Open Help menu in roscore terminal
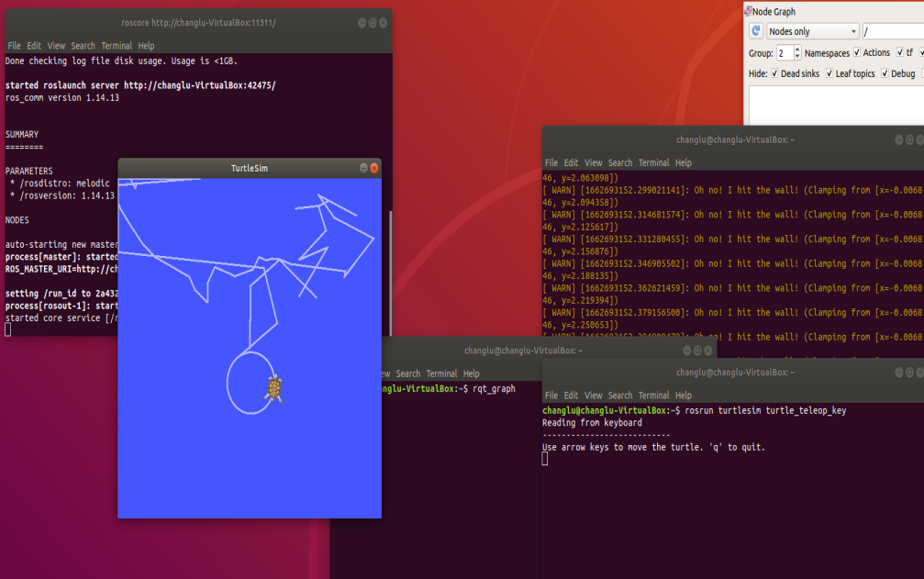The image size is (924, 579). (x=146, y=46)
